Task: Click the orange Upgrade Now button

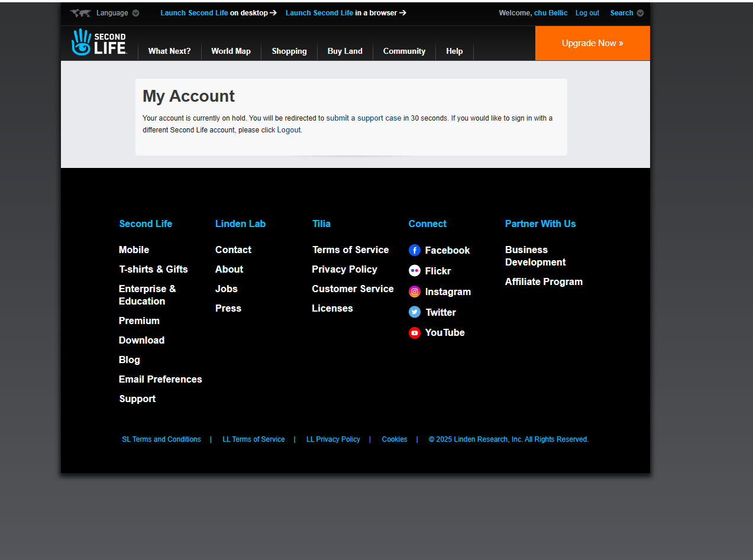Action: coord(592,43)
